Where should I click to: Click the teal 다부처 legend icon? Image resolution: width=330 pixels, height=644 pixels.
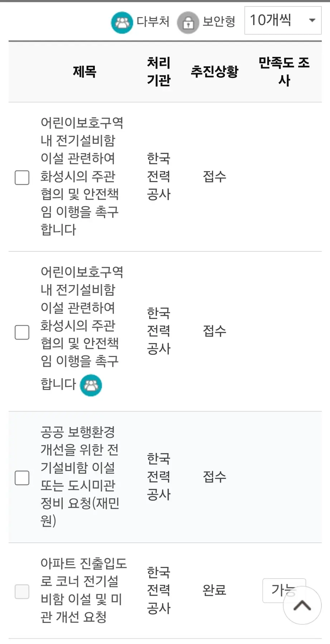tap(122, 23)
